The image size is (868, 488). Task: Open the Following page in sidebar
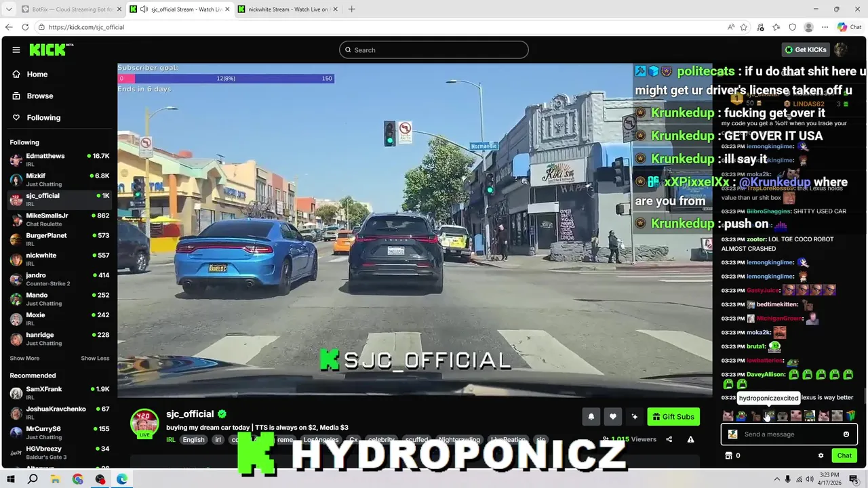click(x=43, y=118)
